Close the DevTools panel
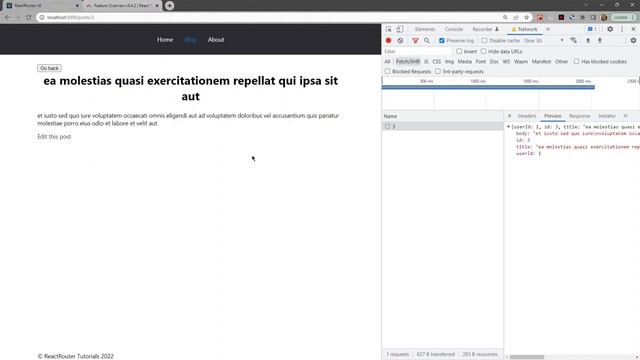The height and width of the screenshot is (360, 640). [x=633, y=29]
